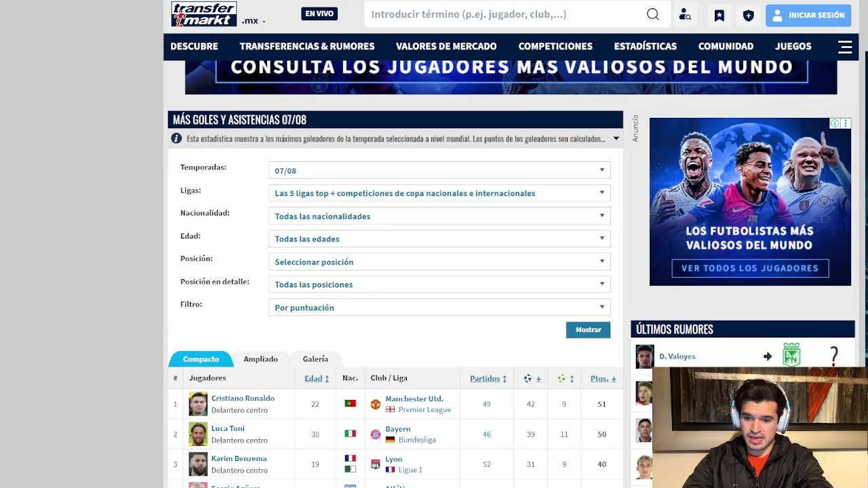Click the Italy flag in Luca Toni row
Screen dimensions: 868x488
tap(350, 434)
